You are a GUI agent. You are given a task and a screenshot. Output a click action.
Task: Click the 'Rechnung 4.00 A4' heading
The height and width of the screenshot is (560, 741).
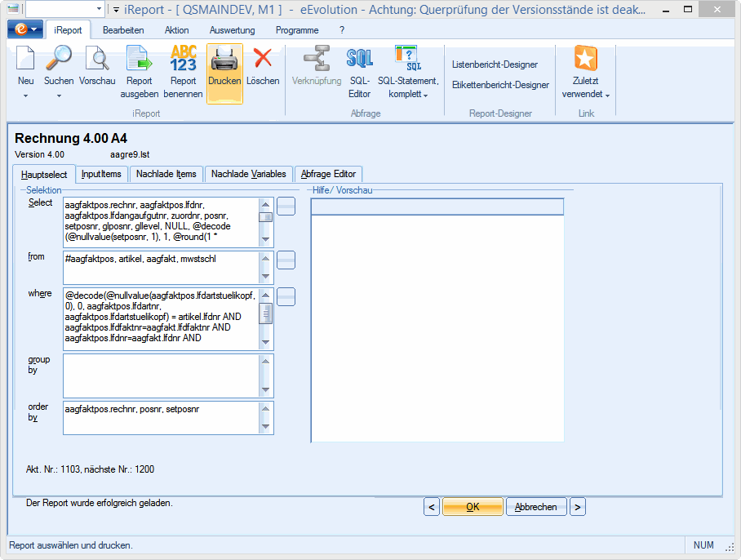pyautogui.click(x=71, y=139)
